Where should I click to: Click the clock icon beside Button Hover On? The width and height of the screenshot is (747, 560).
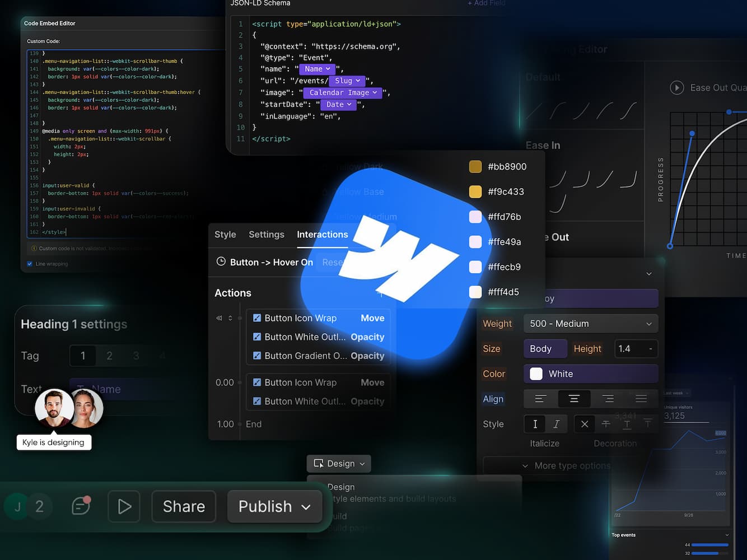[221, 262]
